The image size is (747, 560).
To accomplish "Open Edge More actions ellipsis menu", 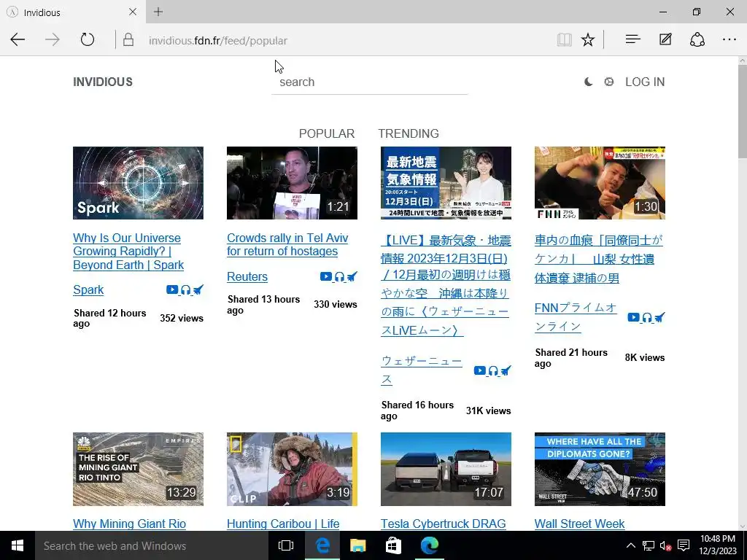I will (x=729, y=39).
